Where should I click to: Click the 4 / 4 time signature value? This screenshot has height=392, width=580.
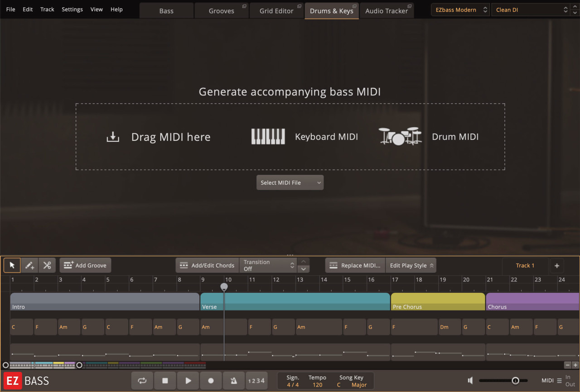(x=293, y=385)
